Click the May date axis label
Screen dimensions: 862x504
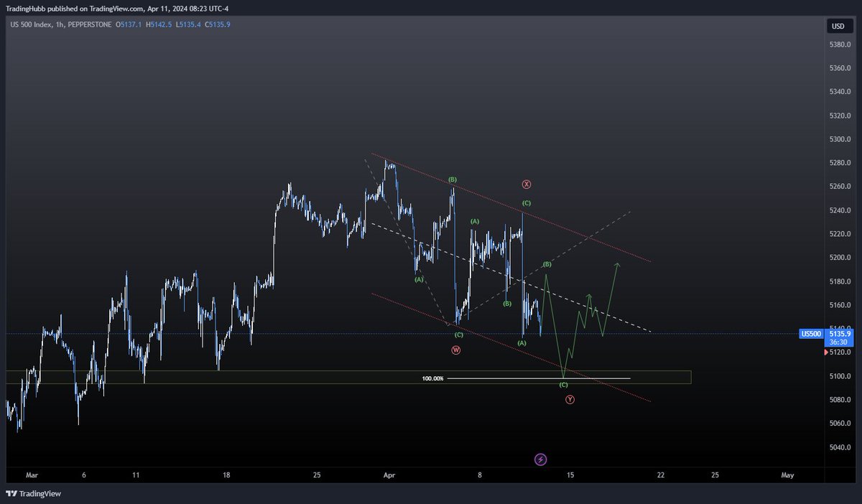coord(787,475)
